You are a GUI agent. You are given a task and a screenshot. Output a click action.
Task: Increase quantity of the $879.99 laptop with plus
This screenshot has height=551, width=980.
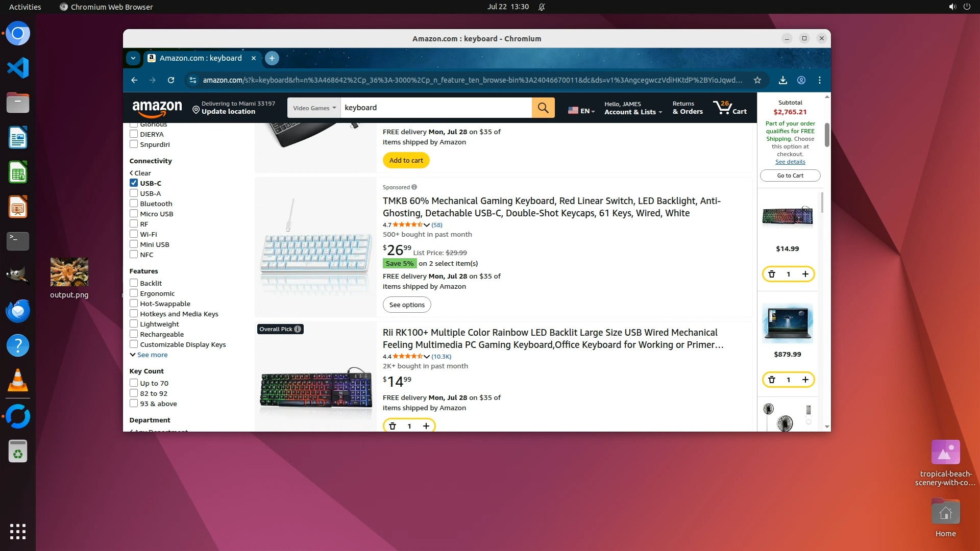pos(805,380)
